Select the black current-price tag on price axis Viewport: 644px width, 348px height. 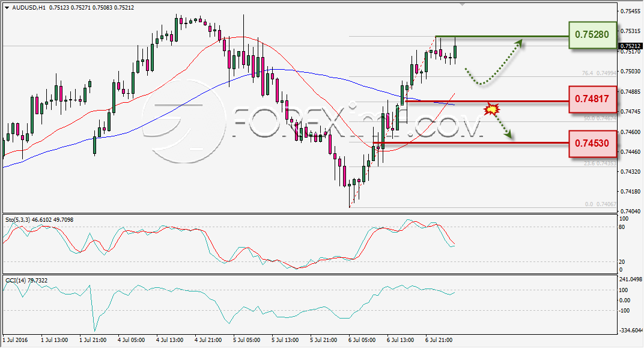point(630,46)
